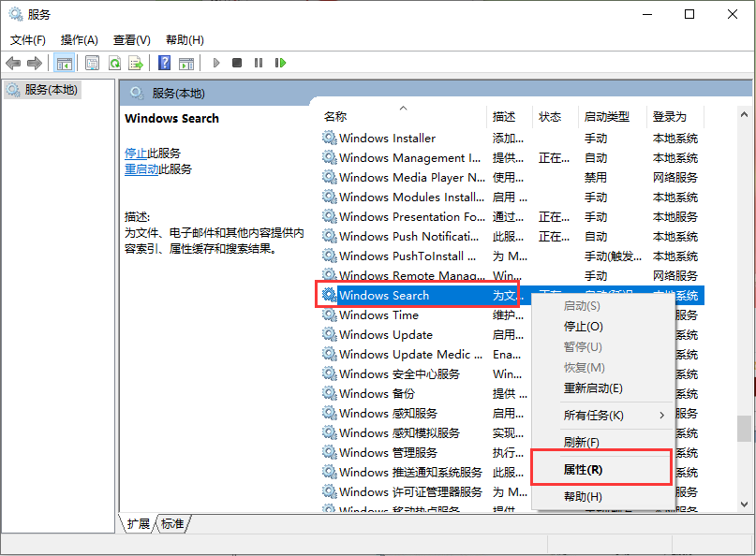Sort by 登录为 column header
Image resolution: width=756 pixels, height=556 pixels.
[x=675, y=117]
